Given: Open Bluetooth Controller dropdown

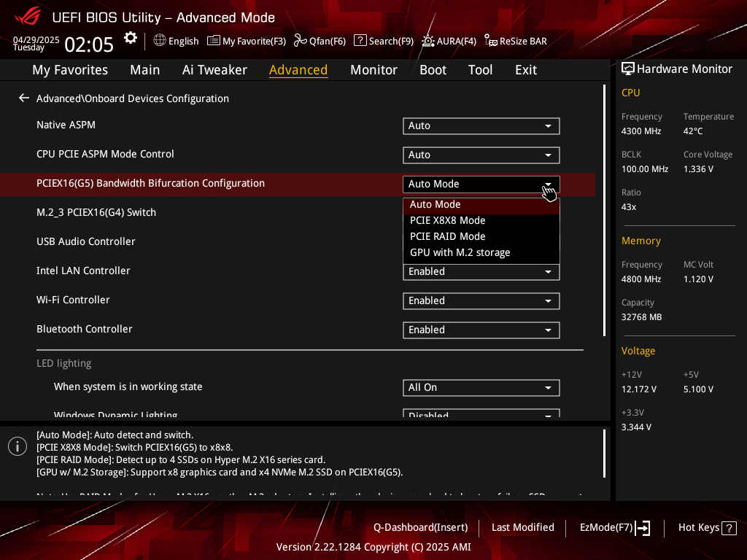Looking at the screenshot, I should click(x=481, y=330).
